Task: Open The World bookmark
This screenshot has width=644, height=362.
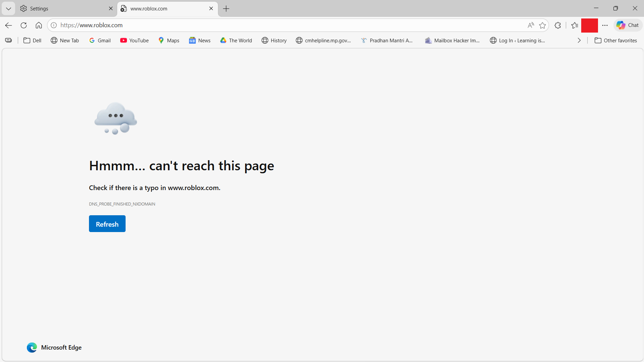Action: [x=236, y=40]
